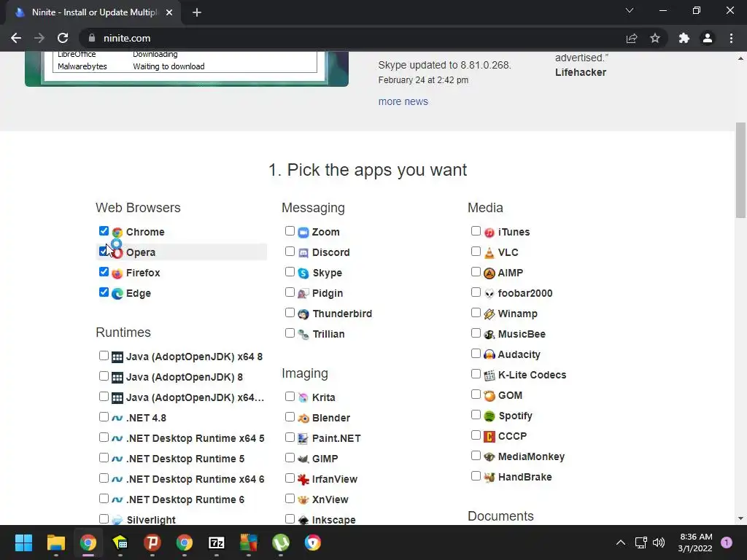Uncheck the Edge checkbox

[x=104, y=292]
